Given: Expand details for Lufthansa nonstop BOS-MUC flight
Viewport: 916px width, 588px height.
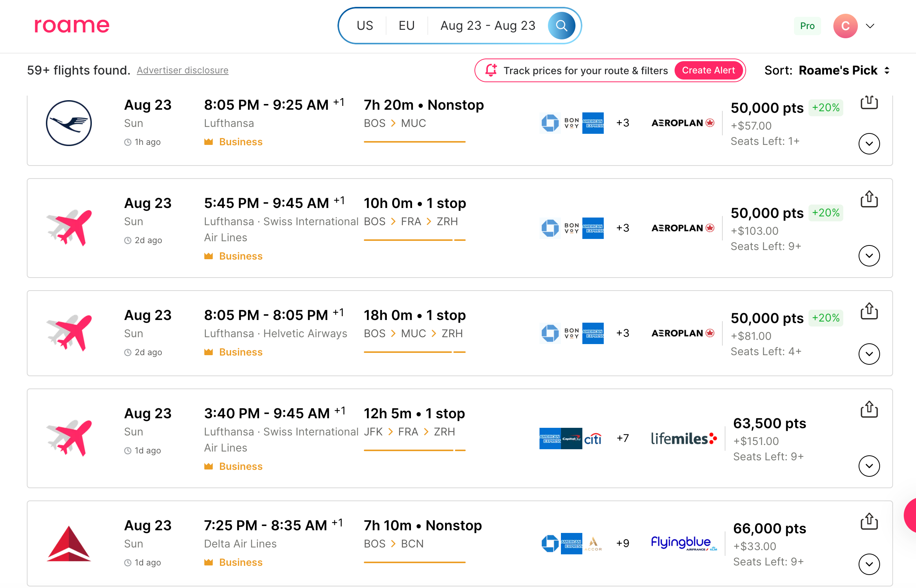Looking at the screenshot, I should [x=869, y=144].
